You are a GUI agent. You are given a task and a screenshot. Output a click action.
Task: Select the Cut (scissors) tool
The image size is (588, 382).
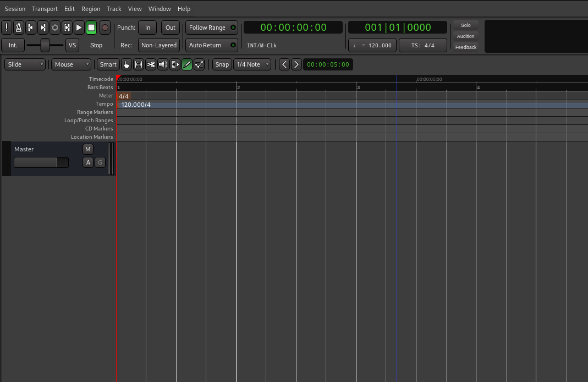151,64
